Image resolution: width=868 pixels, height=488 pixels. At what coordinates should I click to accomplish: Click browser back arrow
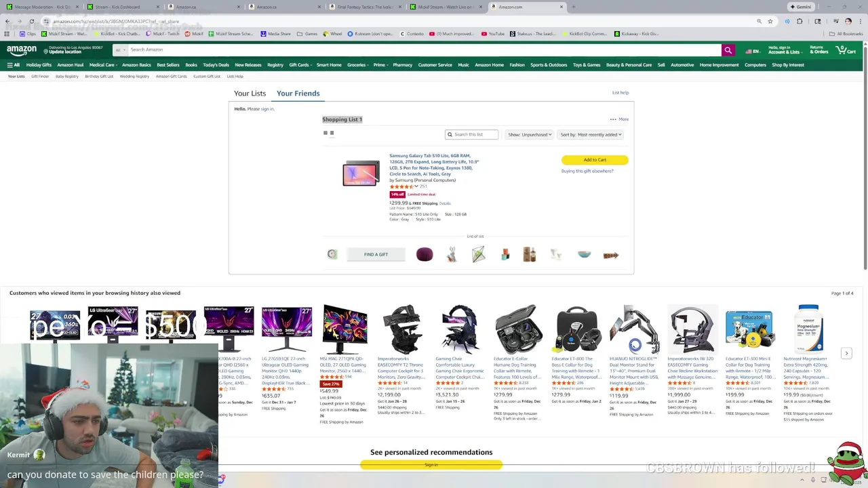click(x=7, y=21)
